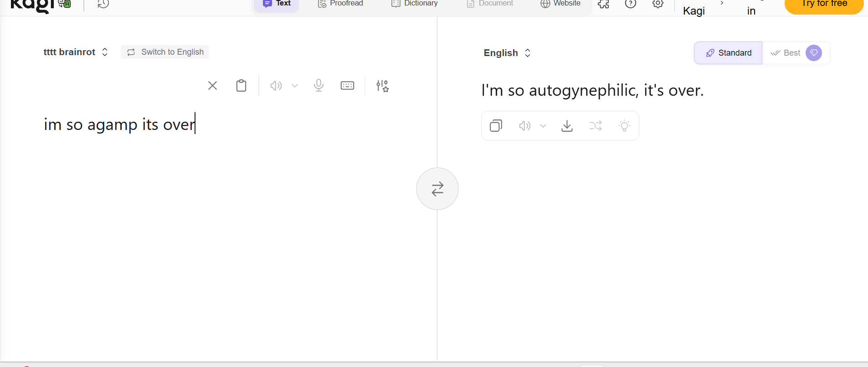Switch to the Proofread tab
The height and width of the screenshot is (367, 868).
[x=340, y=4]
